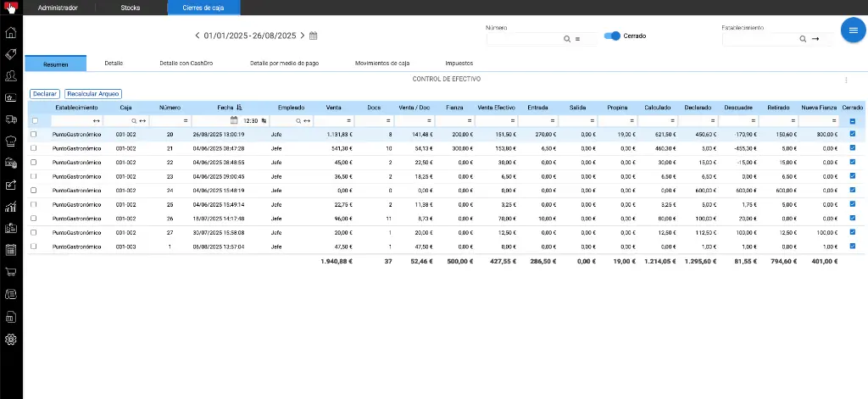Screen dimensions: 868x399
Task: Sort by the Descuadre column header
Action: (738, 108)
